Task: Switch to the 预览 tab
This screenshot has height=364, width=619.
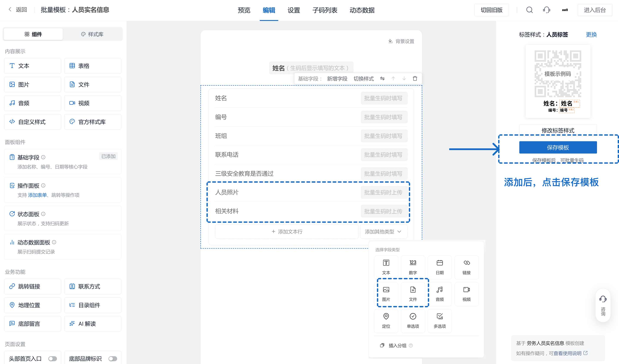Action: click(x=244, y=10)
